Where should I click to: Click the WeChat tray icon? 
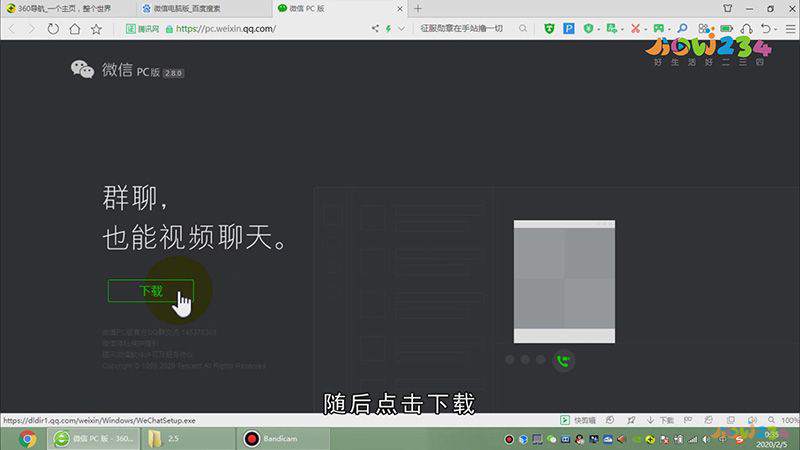pyautogui.click(x=552, y=439)
